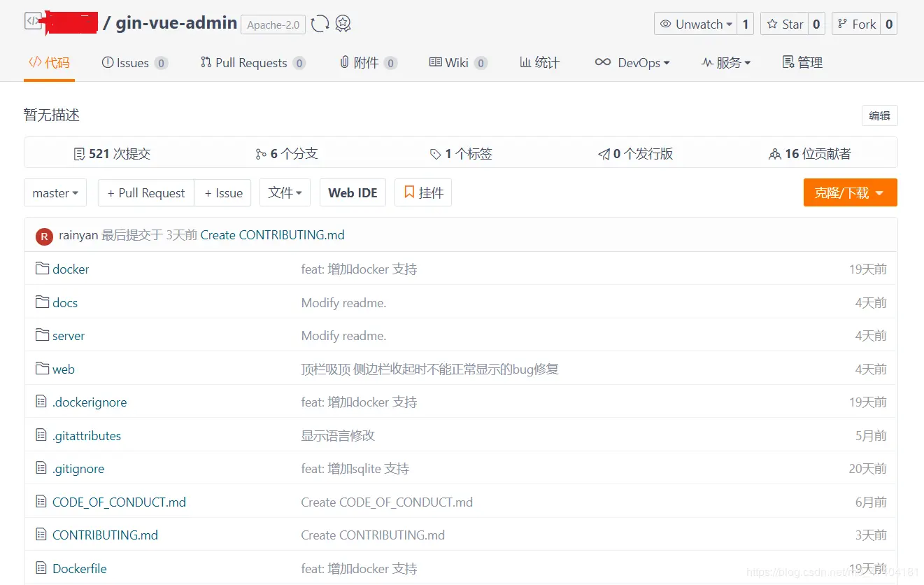Open the star count next to Star
This screenshot has width=924, height=585.
click(816, 24)
